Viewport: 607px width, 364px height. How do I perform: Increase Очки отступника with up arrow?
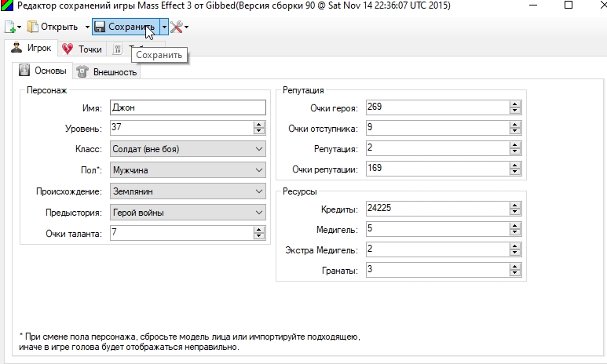coord(515,125)
